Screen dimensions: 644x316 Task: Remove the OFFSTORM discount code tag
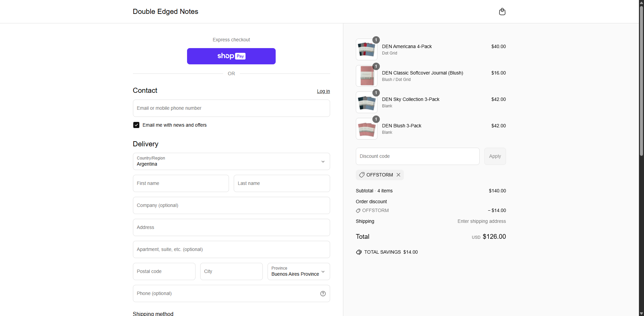click(x=398, y=175)
